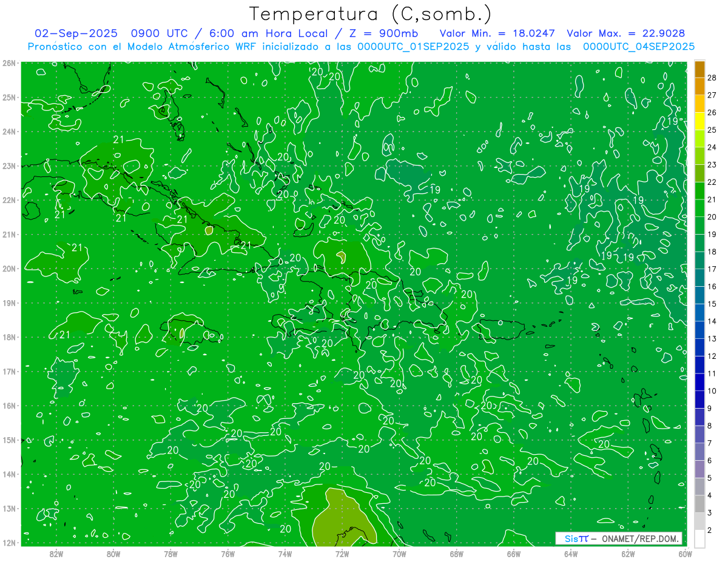This screenshot has width=728, height=562.
Task: Click legend scale label '8'
Action: (x=710, y=426)
